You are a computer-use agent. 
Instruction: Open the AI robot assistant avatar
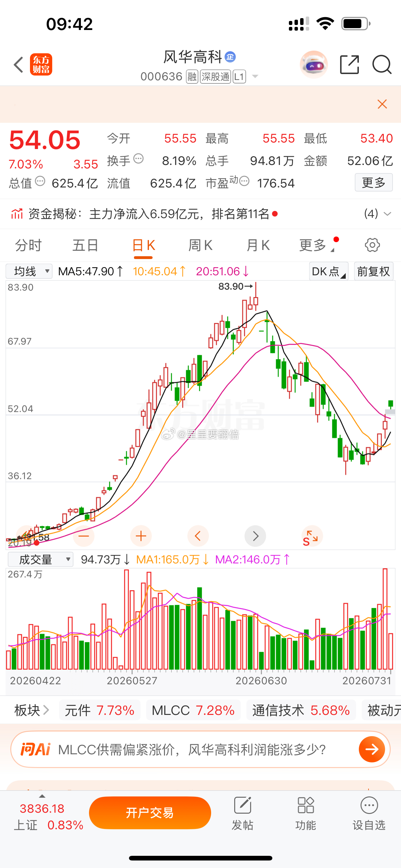pos(314,64)
